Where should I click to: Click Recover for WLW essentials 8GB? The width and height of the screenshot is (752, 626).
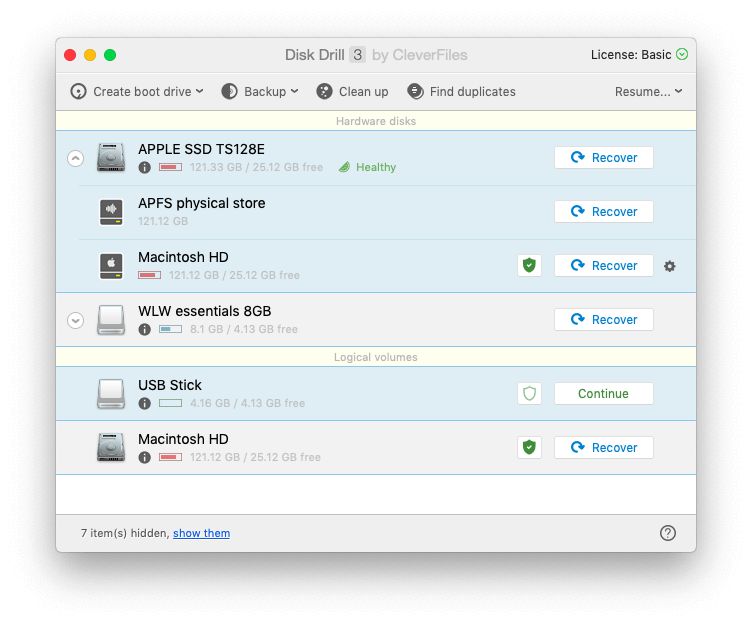(603, 319)
